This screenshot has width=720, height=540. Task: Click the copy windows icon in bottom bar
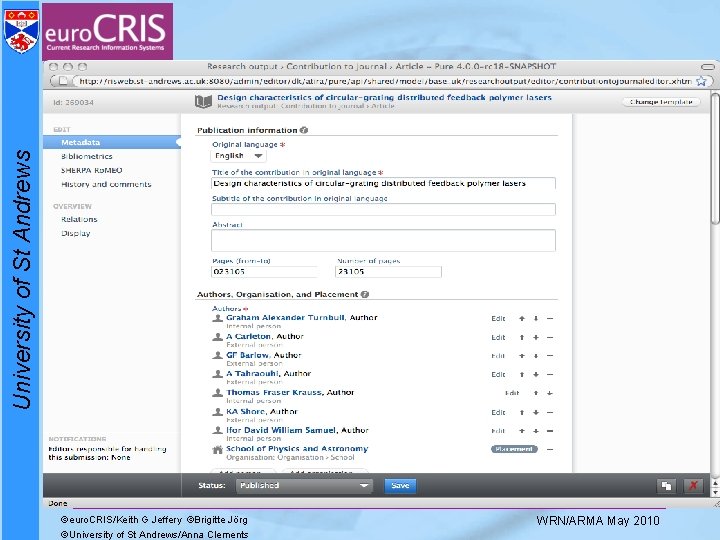point(666,485)
